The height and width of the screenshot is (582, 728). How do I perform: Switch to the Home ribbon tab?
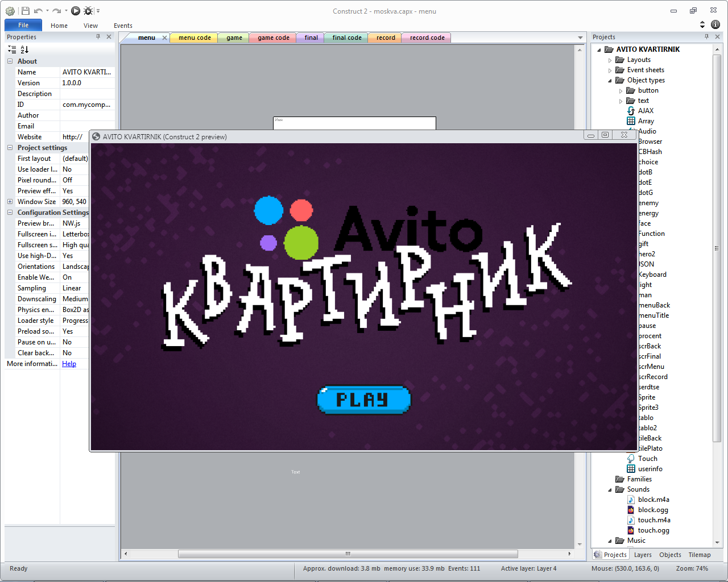[59, 26]
